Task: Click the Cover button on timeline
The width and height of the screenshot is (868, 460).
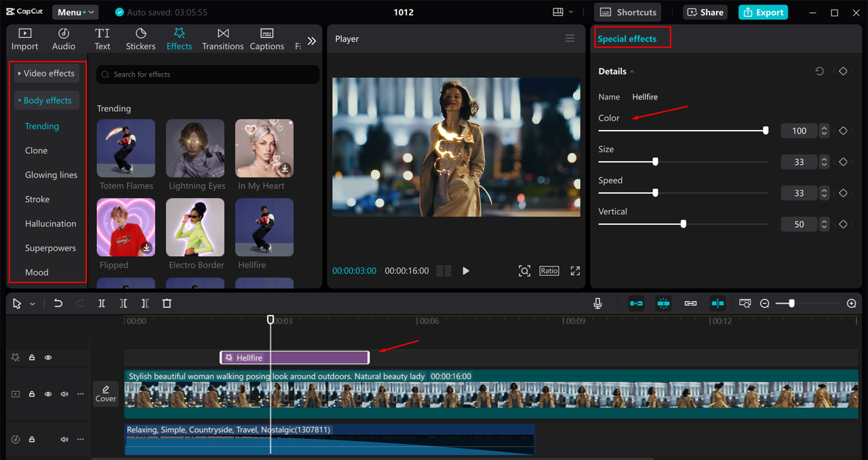Action: tap(106, 394)
